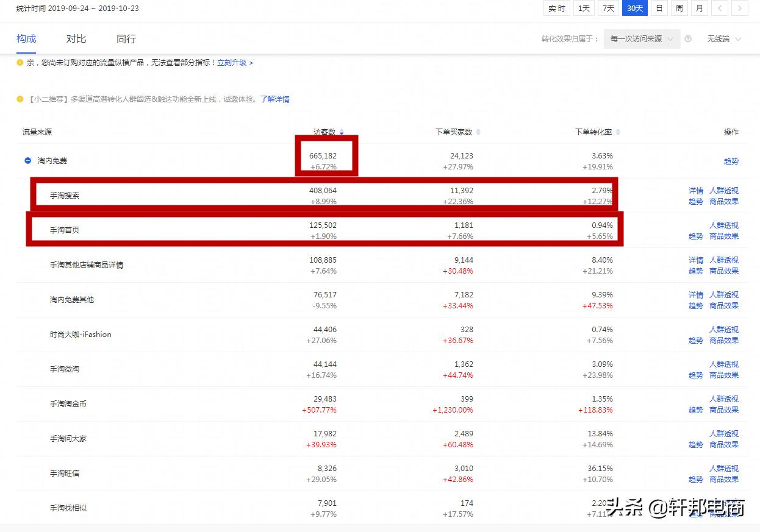Enable the 月 monthly view
Viewport: 760px width, 532px height.
coord(699,8)
